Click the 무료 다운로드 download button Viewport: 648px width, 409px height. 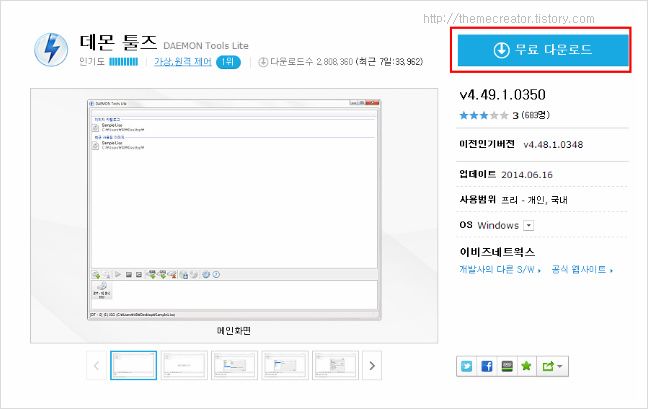coord(543,50)
